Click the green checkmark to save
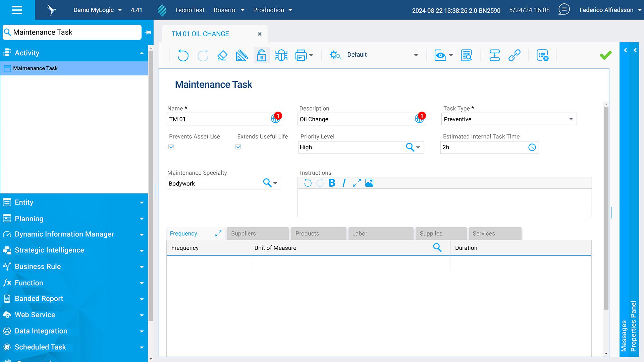 605,55
